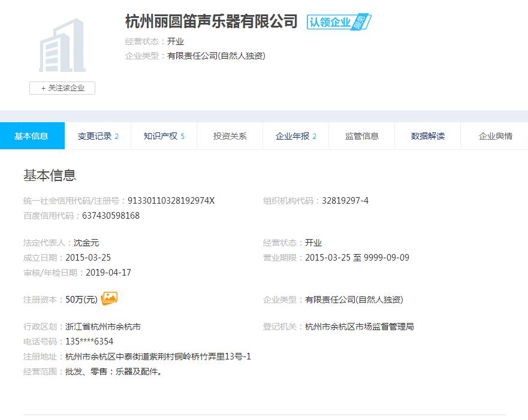Click 开业 status under the company title

pyautogui.click(x=176, y=41)
